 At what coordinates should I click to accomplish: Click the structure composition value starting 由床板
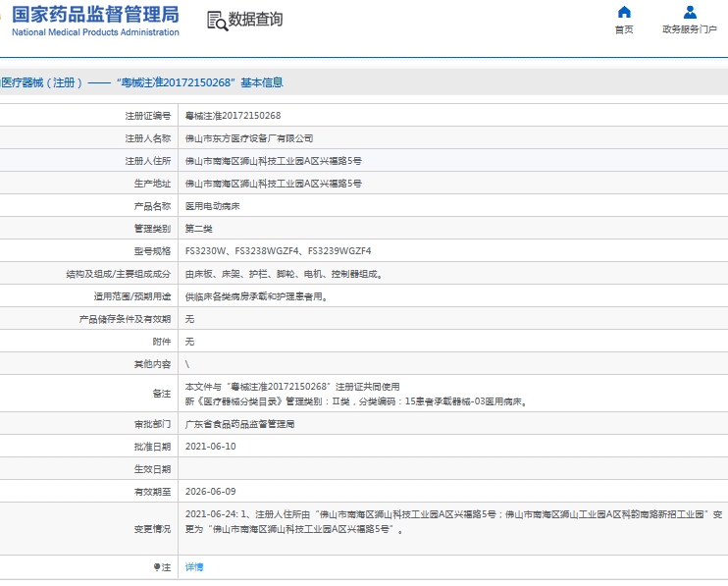pos(284,274)
